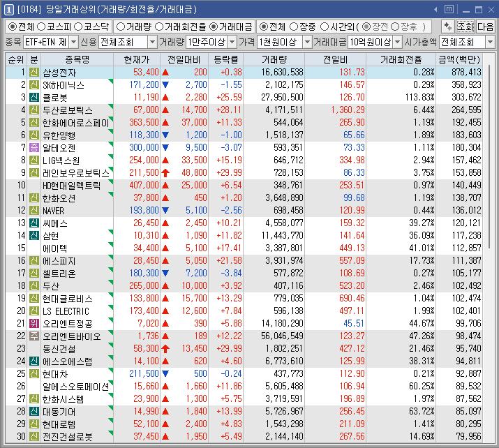This screenshot has width=499, height=448.
Task: Click the 신 badge icon for 씨메스
Action: click(33, 223)
